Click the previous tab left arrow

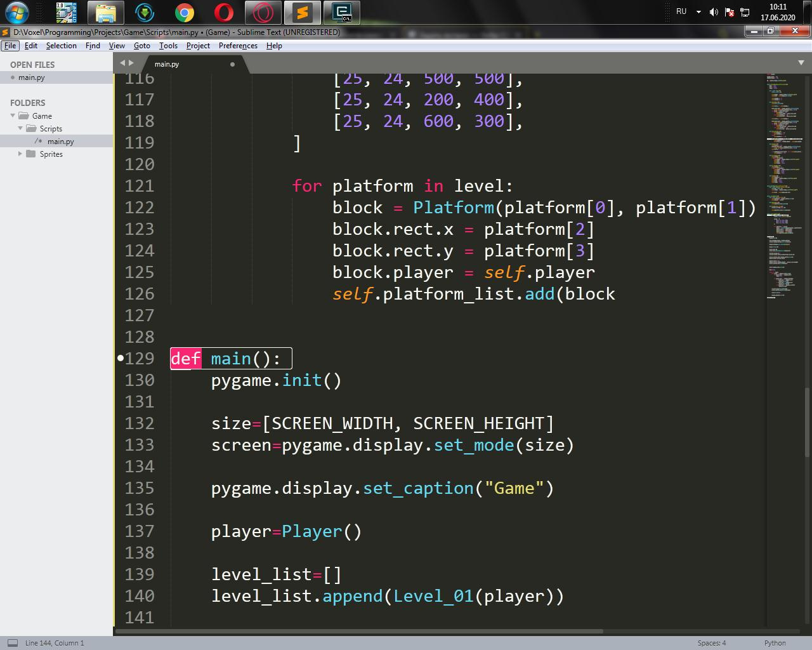click(x=123, y=63)
